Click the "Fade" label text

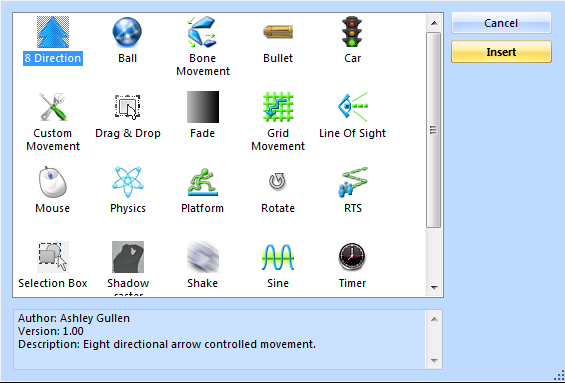pyautogui.click(x=203, y=133)
